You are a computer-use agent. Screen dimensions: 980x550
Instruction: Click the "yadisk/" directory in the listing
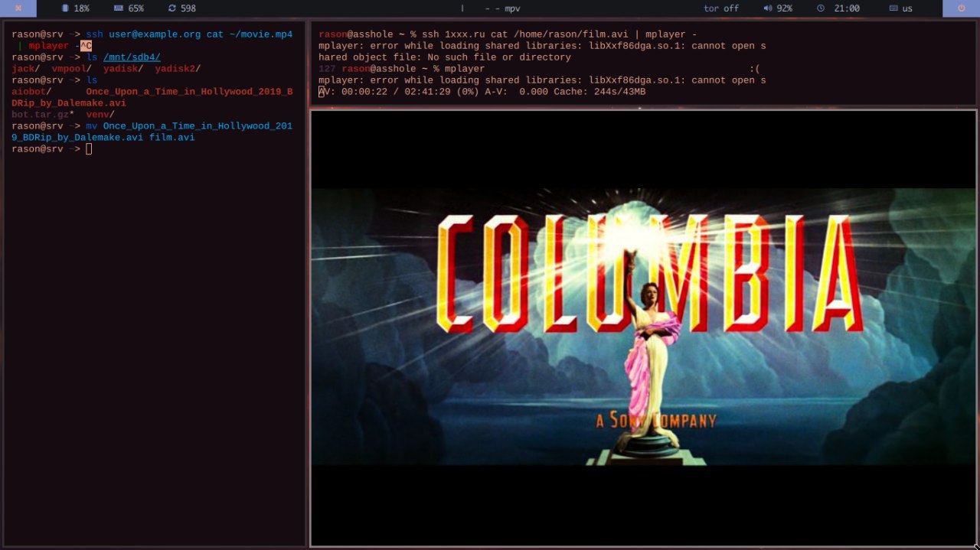[123, 69]
